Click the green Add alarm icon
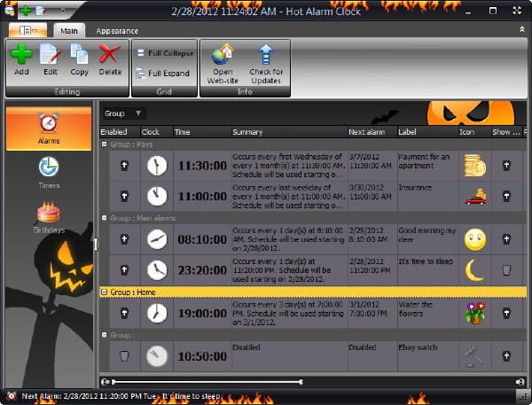 pos(21,54)
